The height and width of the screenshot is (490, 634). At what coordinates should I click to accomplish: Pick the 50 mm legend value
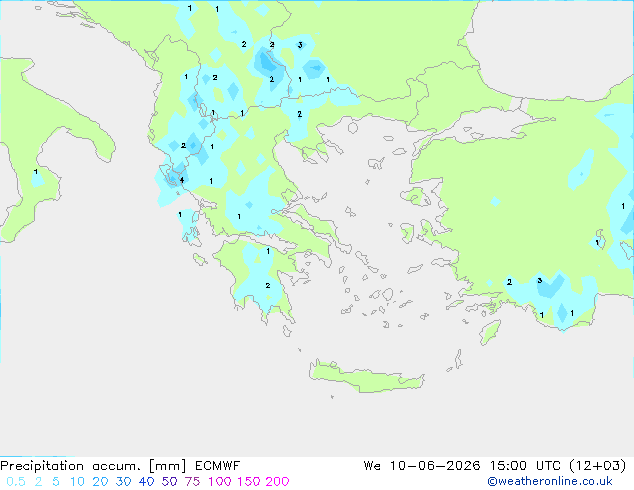pyautogui.click(x=169, y=482)
